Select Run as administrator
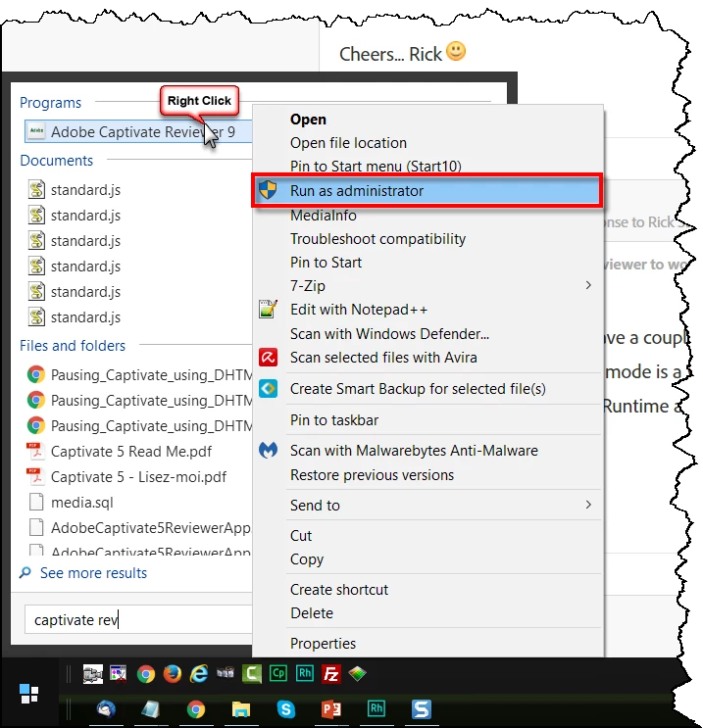703x728 pixels. click(x=427, y=190)
